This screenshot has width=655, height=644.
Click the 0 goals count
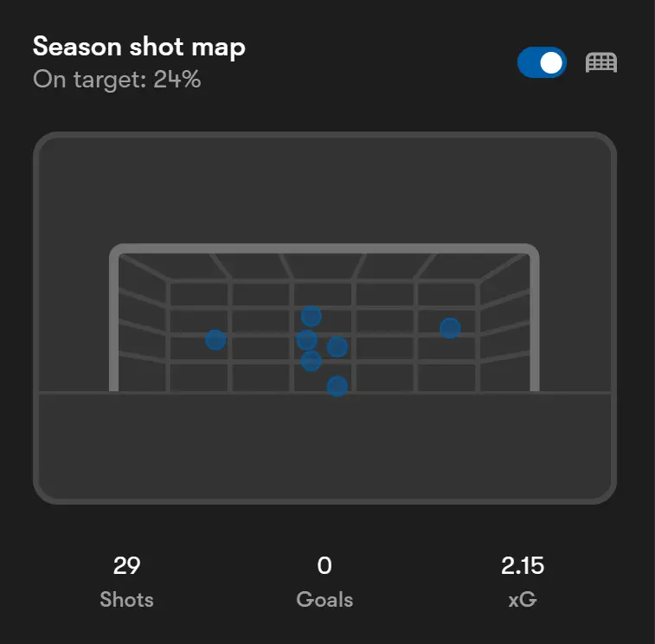(324, 566)
